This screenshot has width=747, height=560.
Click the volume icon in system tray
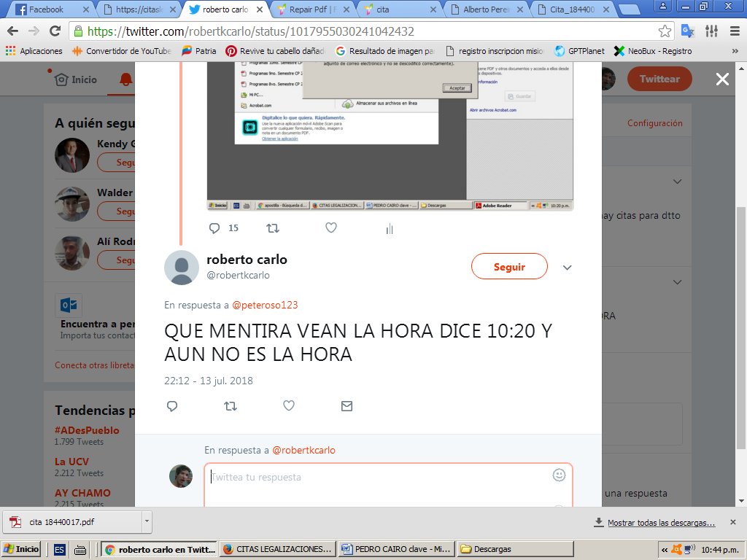[x=689, y=550]
